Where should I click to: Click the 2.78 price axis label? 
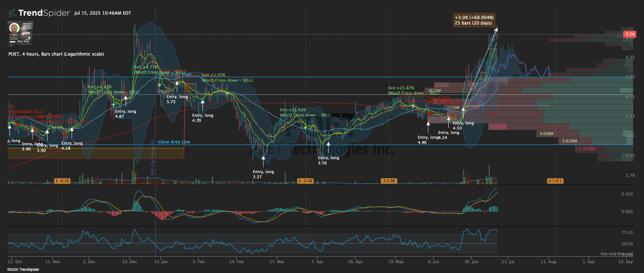click(630, 176)
